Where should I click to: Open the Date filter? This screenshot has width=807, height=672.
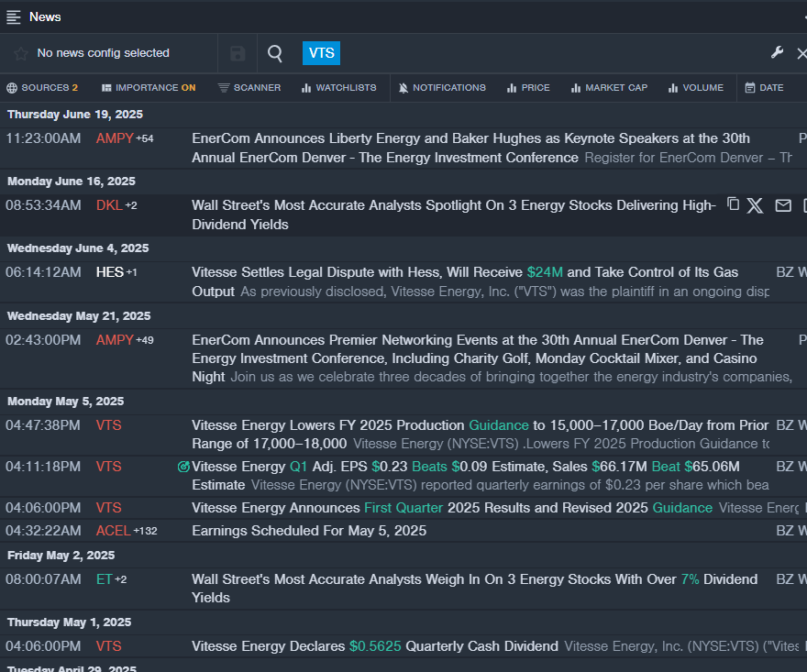pyautogui.click(x=764, y=87)
